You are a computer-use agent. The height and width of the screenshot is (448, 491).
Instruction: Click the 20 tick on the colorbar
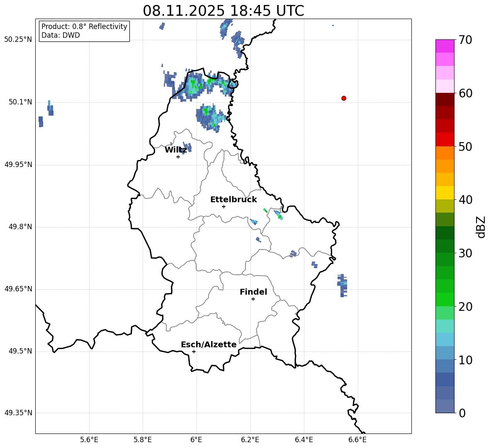click(x=465, y=307)
